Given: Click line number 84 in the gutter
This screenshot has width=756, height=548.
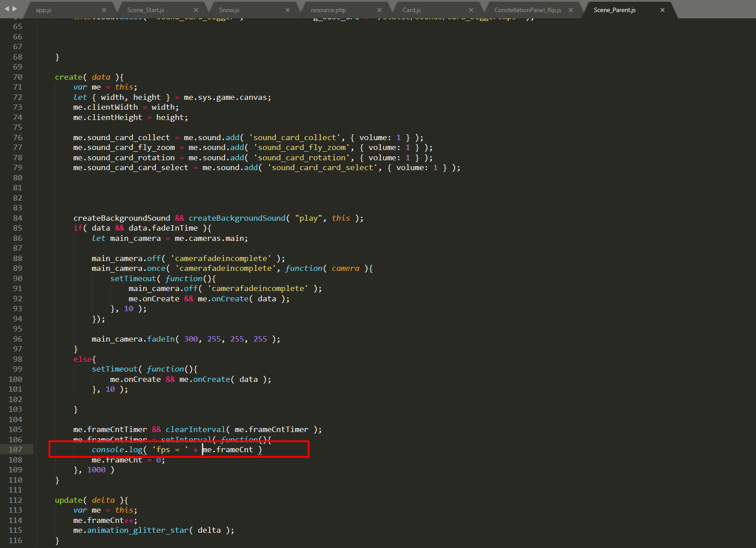Looking at the screenshot, I should pos(17,218).
